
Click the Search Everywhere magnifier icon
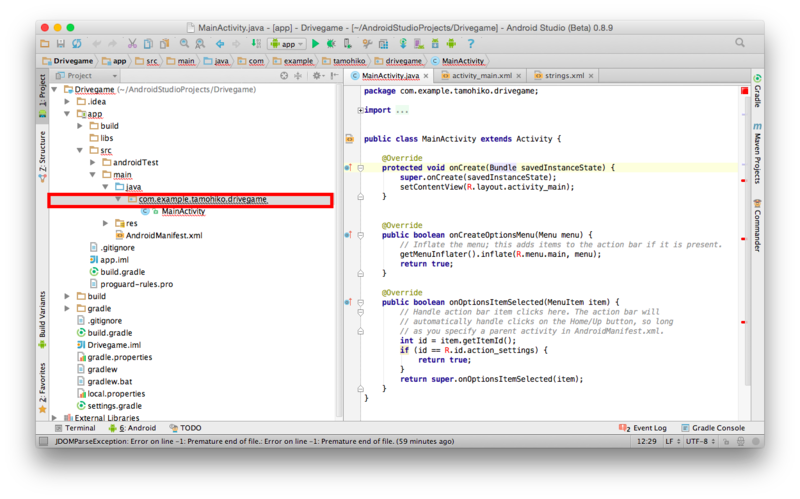pos(740,43)
